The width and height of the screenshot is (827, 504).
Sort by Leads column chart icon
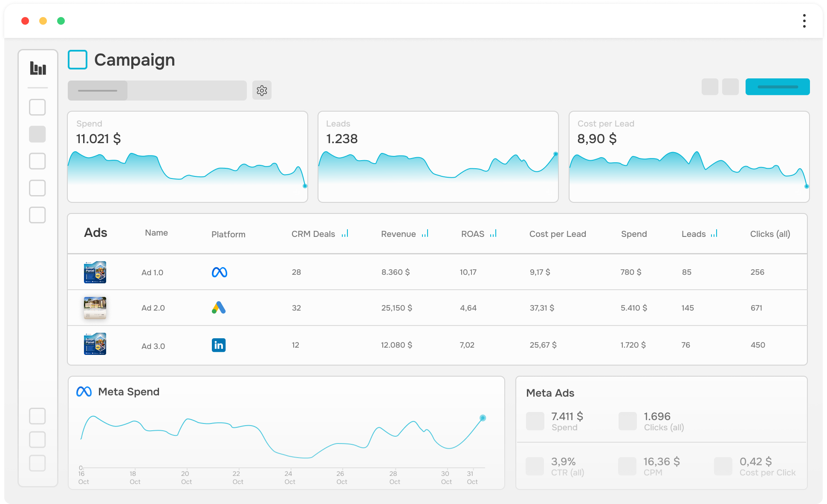click(x=714, y=233)
